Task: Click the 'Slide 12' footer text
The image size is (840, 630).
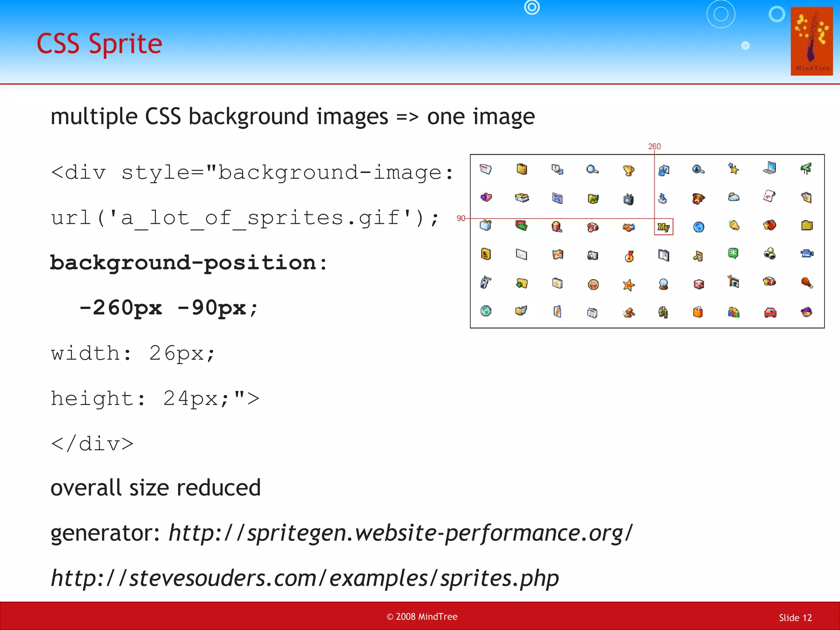Action: [x=795, y=618]
